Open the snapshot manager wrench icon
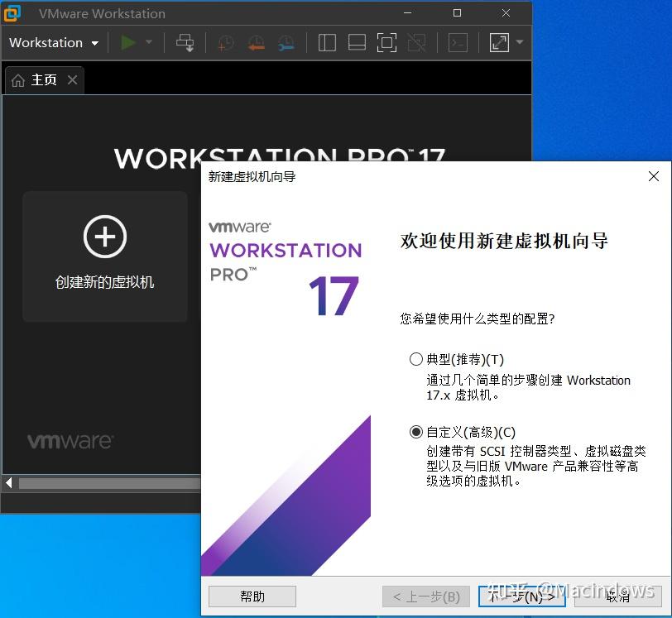Image resolution: width=672 pixels, height=618 pixels. tap(286, 43)
